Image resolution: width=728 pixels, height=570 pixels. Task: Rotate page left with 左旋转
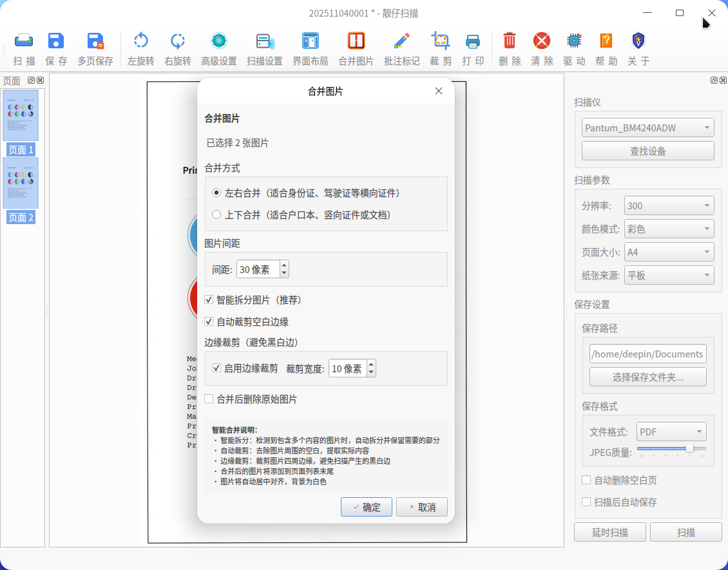tap(140, 41)
